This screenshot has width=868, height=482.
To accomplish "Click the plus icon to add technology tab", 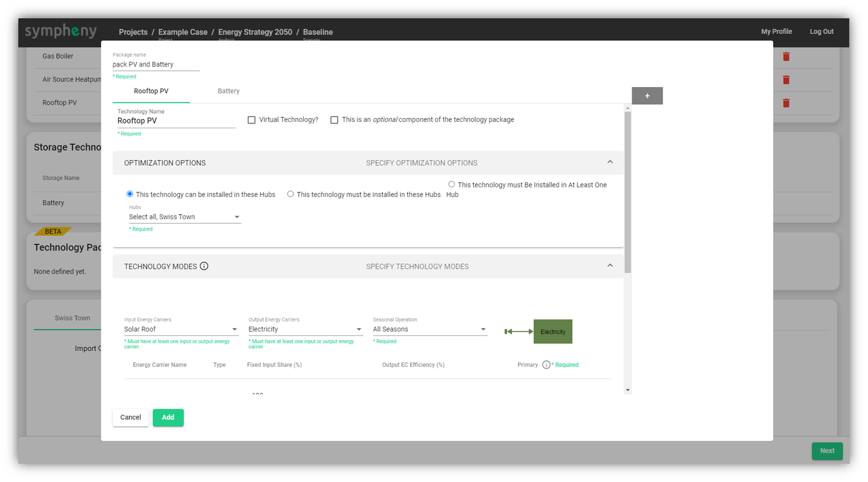I will (647, 96).
